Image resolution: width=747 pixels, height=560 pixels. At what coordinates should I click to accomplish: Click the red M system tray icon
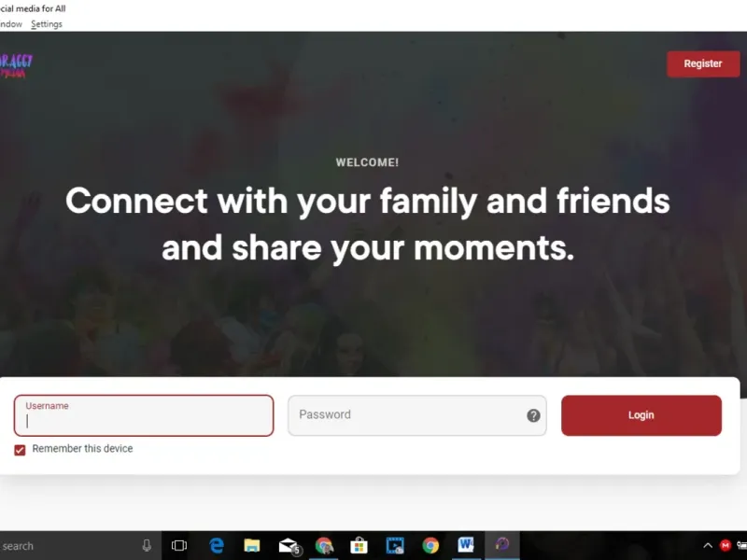click(x=726, y=545)
